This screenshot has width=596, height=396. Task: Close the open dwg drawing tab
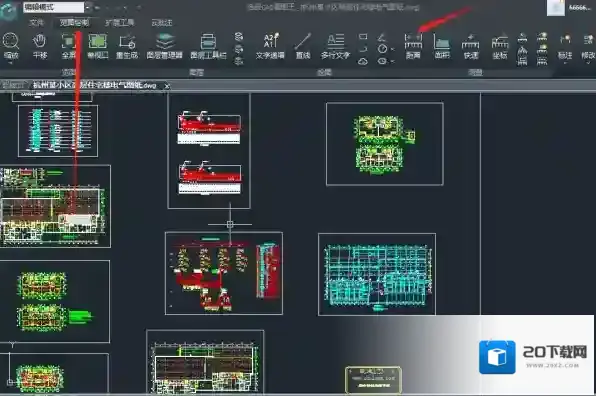coord(167,86)
